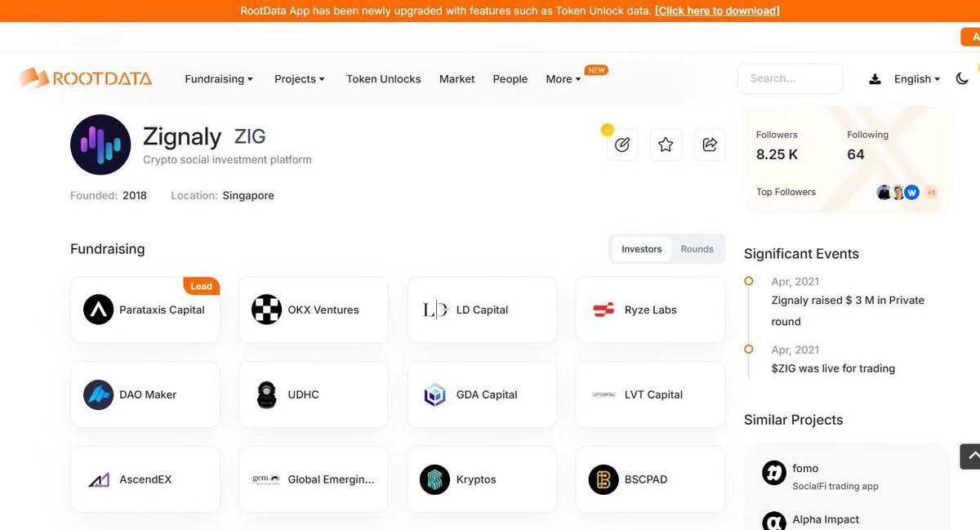Click the gold coin reward badge

tap(607, 129)
